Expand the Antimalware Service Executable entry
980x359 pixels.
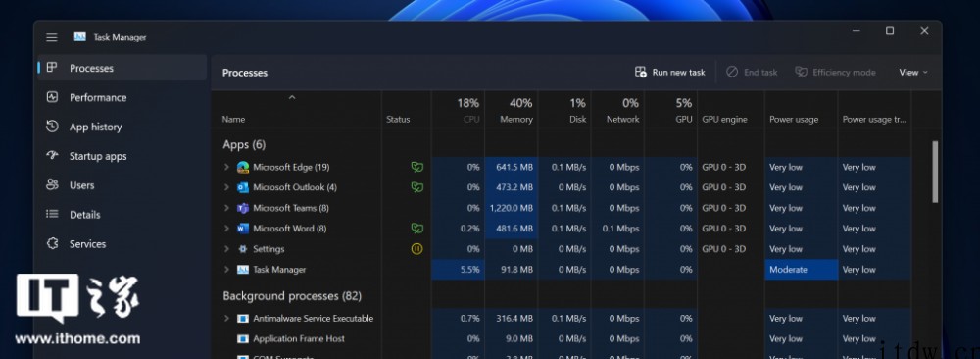[x=227, y=319]
